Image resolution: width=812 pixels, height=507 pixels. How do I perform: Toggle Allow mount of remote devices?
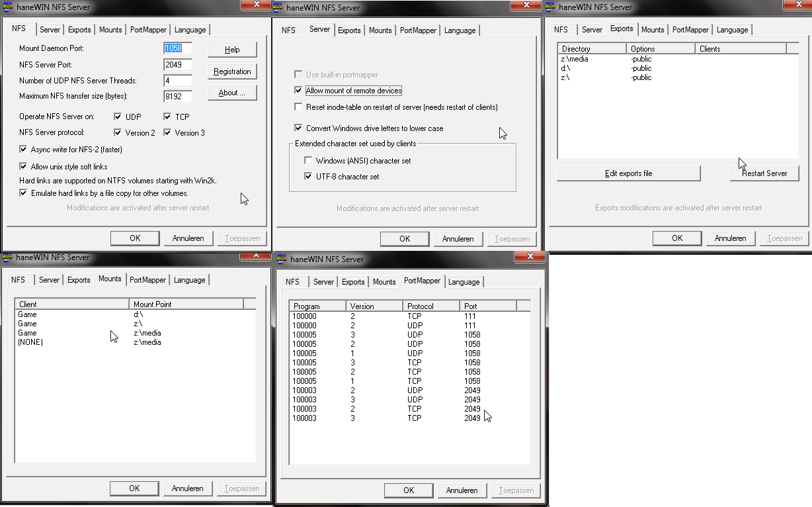pyautogui.click(x=299, y=91)
